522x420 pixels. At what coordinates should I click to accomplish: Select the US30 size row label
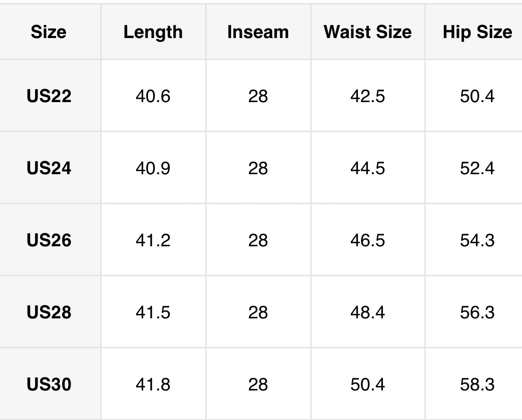49,384
